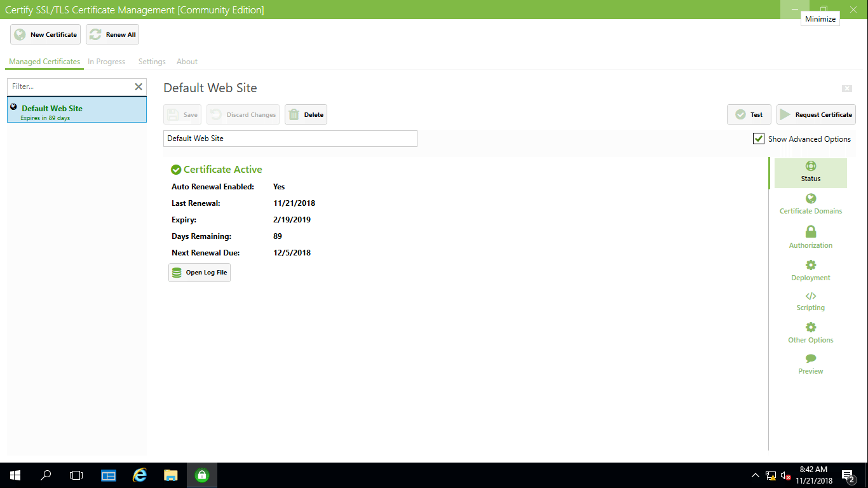Image resolution: width=868 pixels, height=488 pixels.
Task: Click the Certify app taskbar icon
Action: pos(202,475)
